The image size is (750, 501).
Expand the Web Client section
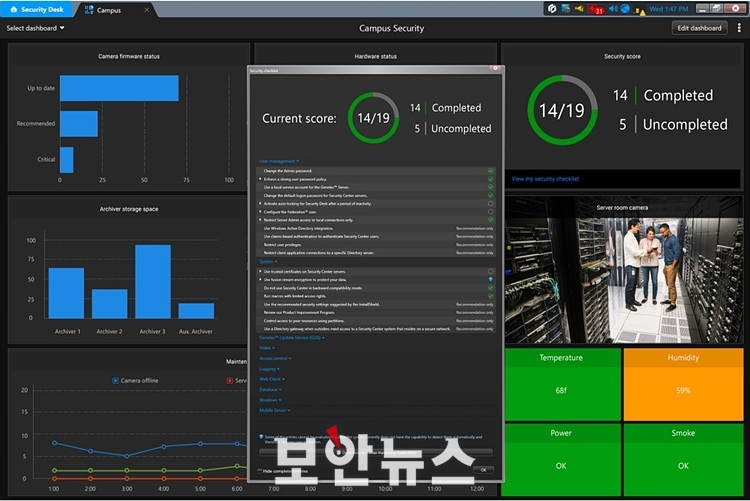272,379
